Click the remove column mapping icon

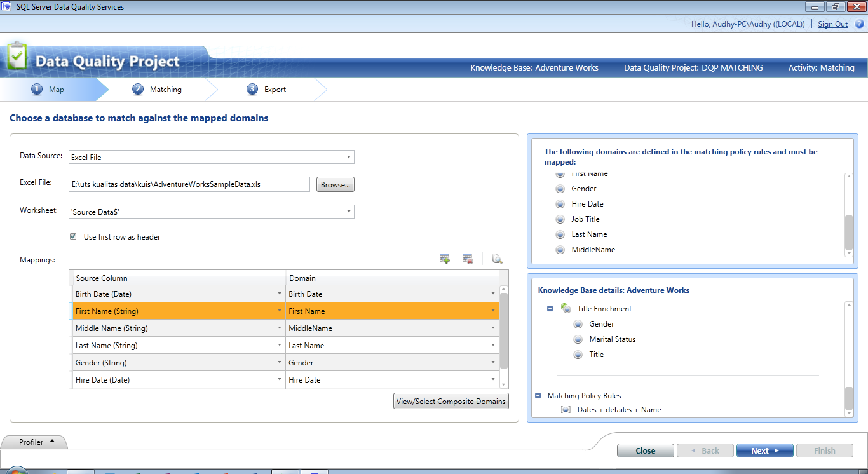(467, 258)
